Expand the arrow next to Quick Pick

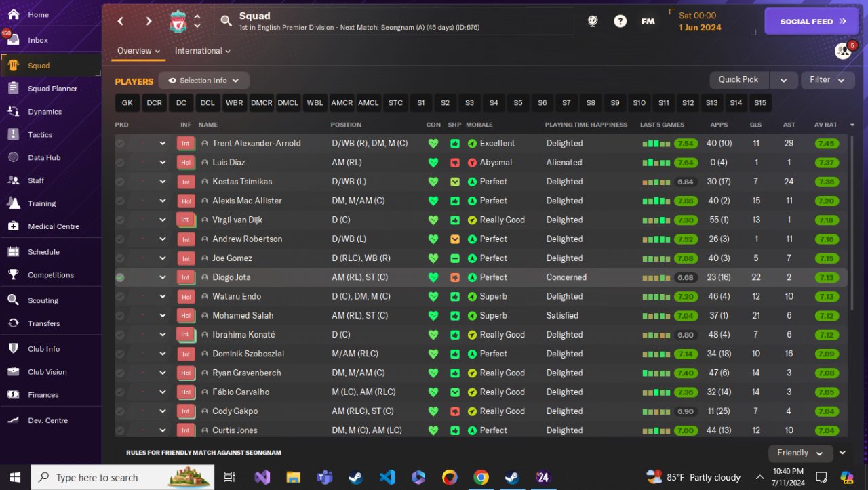[x=784, y=80]
